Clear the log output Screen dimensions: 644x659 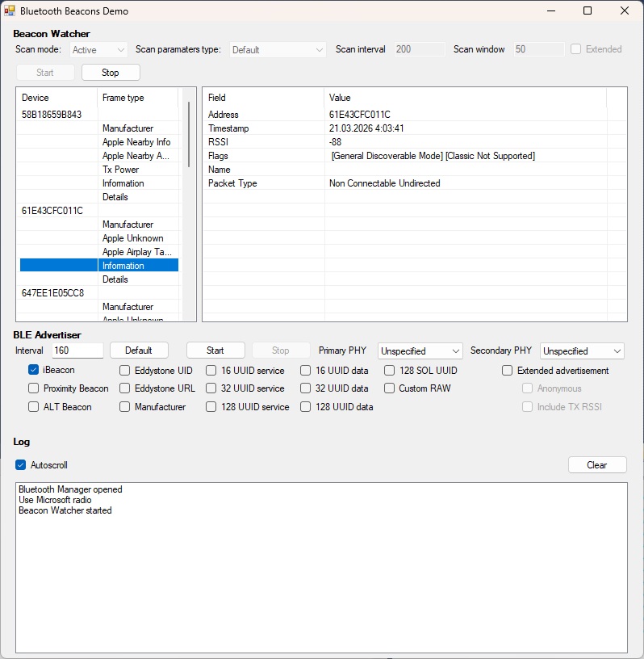(x=596, y=465)
